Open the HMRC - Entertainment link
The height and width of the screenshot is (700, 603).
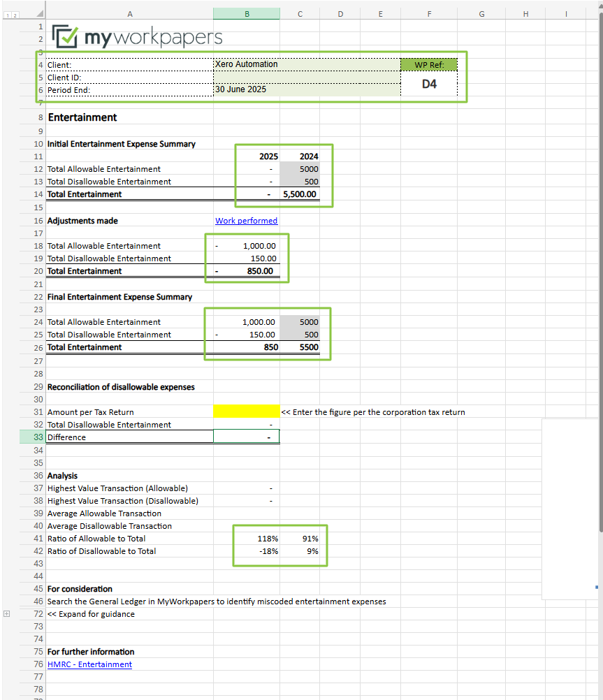pos(89,664)
